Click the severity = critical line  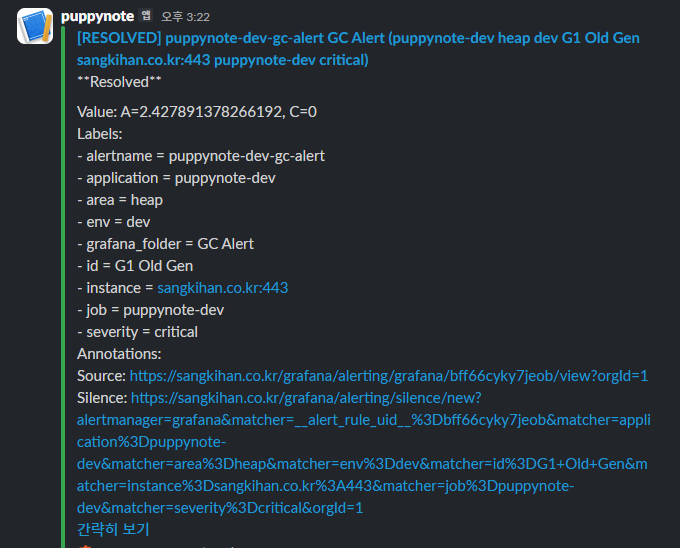coord(137,332)
